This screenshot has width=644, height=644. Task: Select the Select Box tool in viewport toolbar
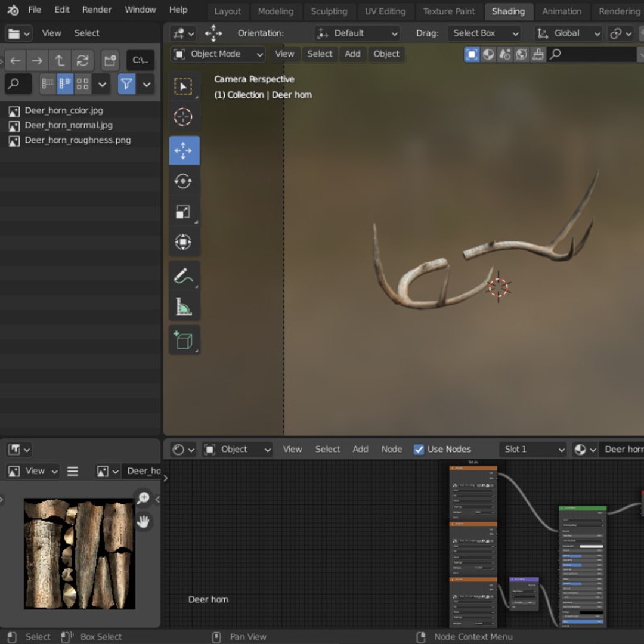(x=183, y=86)
